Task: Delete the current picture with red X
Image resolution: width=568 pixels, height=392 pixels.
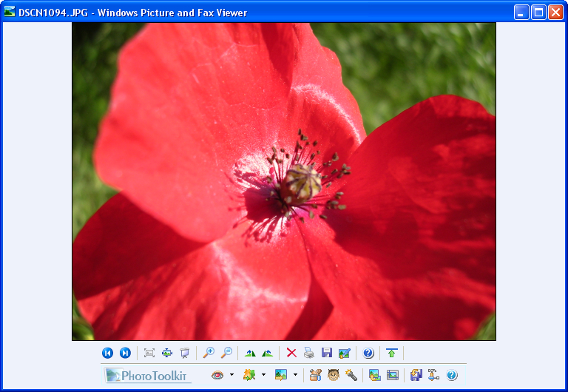Action: tap(291, 354)
